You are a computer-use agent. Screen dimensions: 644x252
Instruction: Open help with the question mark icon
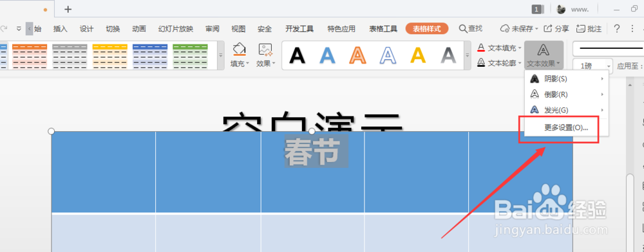click(x=616, y=29)
